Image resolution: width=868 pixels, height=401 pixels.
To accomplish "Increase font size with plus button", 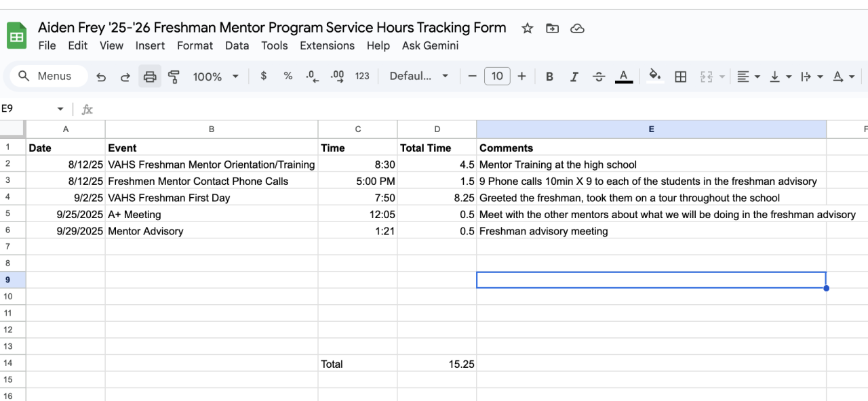I will [521, 76].
